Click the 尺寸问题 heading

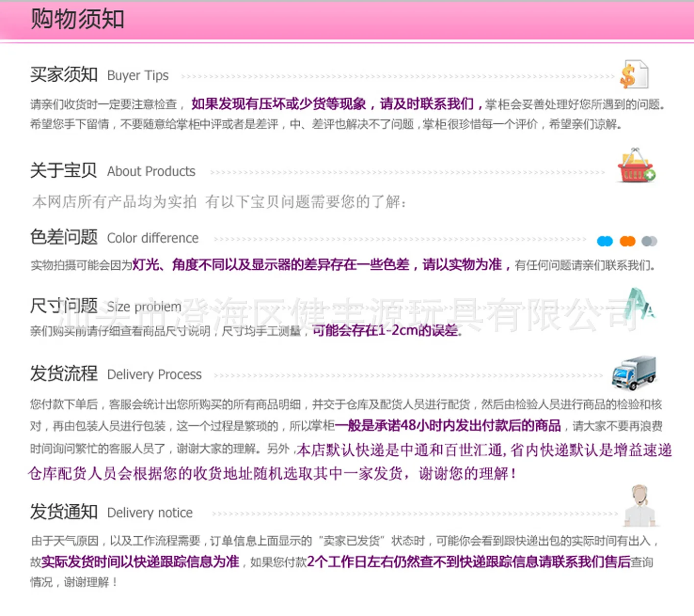tap(64, 306)
